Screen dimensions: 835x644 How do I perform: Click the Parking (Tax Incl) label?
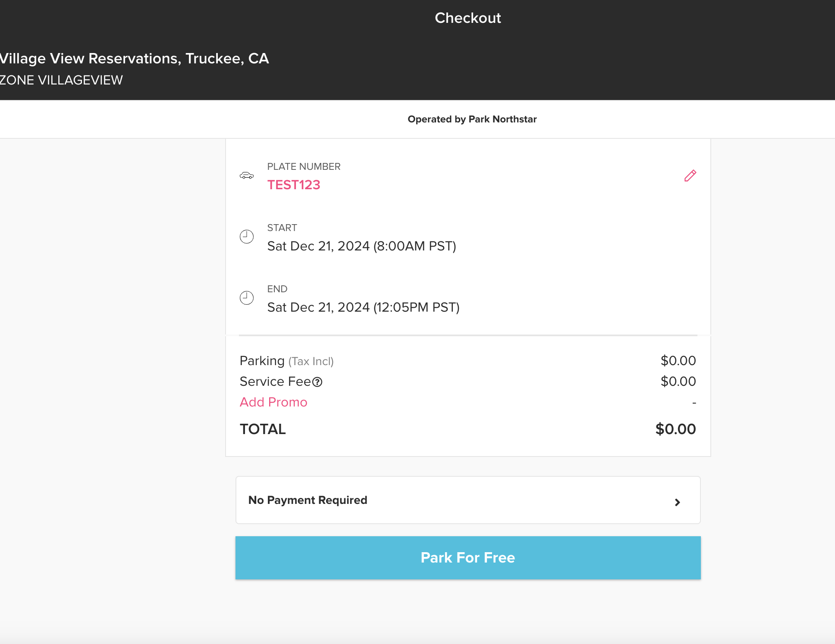click(286, 361)
